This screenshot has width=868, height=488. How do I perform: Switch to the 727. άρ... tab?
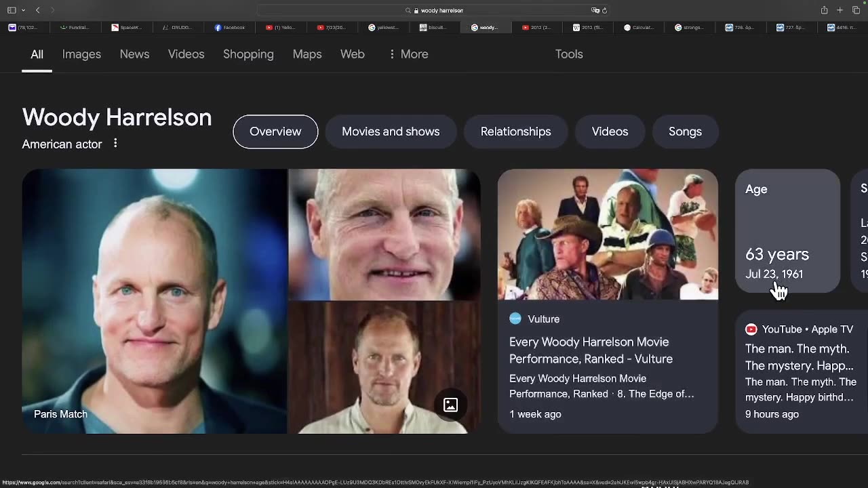793,28
